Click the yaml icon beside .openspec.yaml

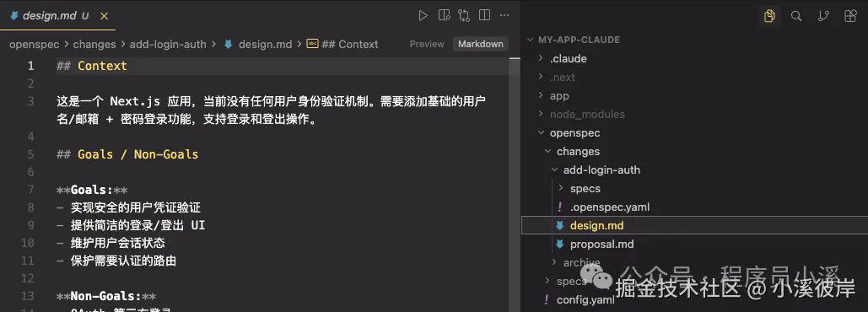pyautogui.click(x=559, y=207)
